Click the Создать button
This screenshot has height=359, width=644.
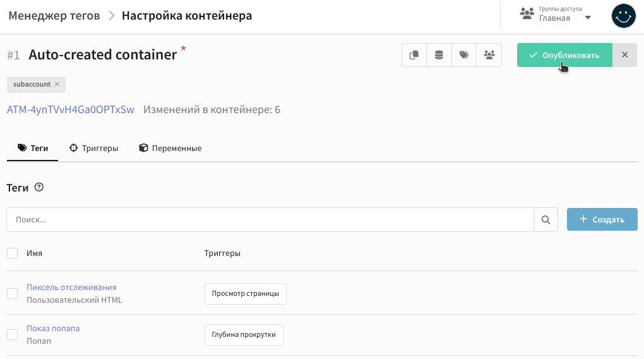click(x=602, y=219)
